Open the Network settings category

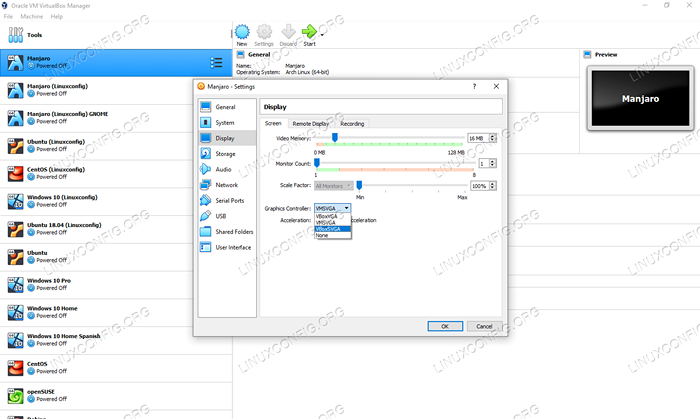point(227,185)
